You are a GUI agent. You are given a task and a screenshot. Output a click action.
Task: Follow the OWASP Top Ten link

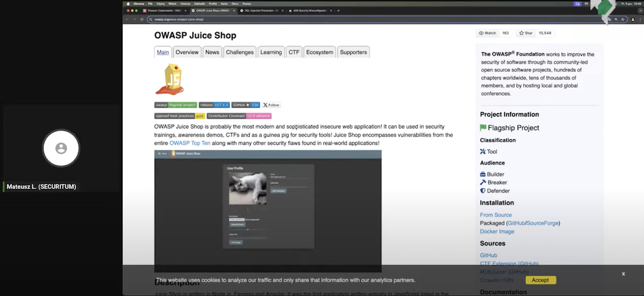[189, 144]
